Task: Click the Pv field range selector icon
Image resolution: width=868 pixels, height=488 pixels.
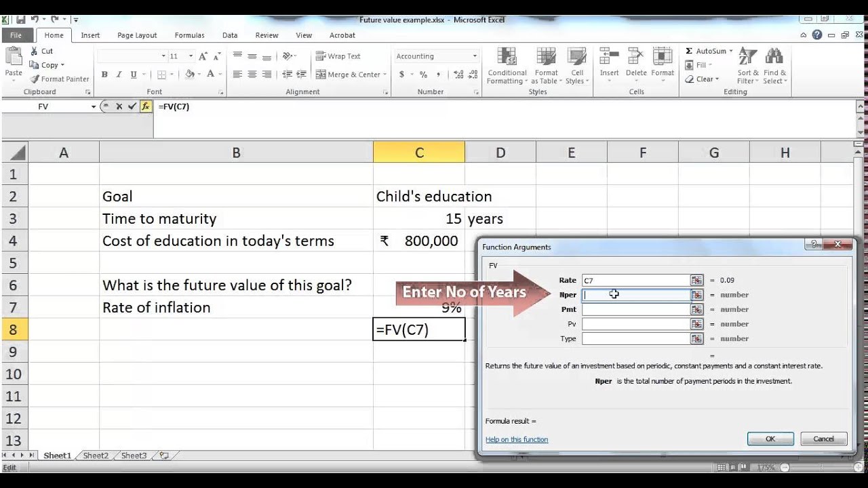Action: pyautogui.click(x=696, y=324)
